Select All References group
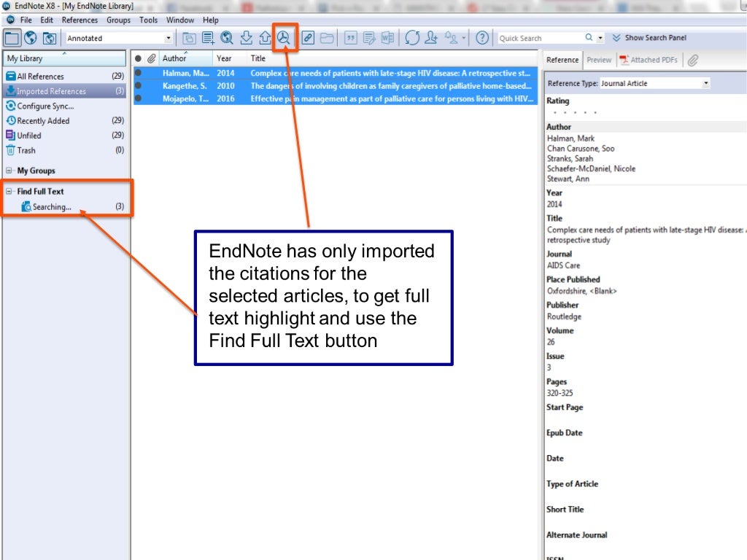 (65, 76)
